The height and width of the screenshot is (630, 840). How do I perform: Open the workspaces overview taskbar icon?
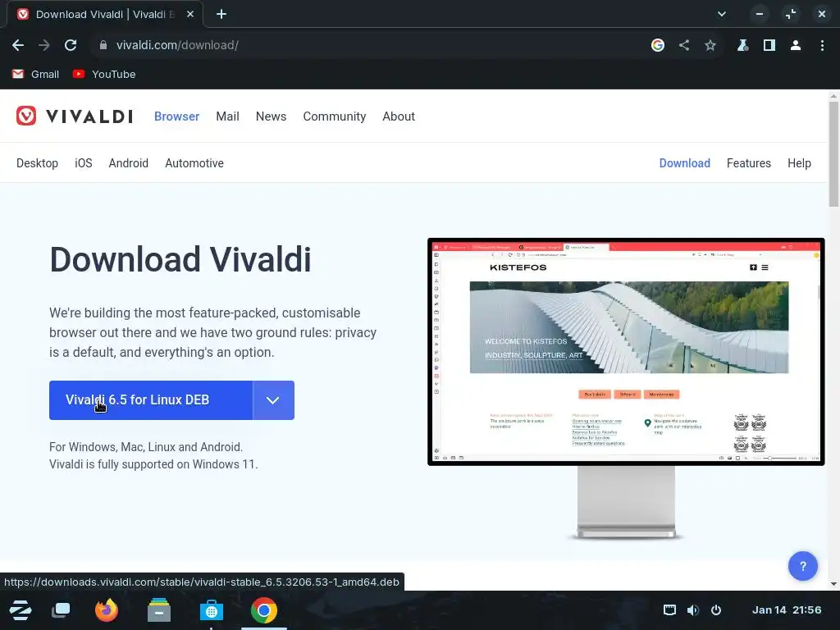[x=61, y=610]
